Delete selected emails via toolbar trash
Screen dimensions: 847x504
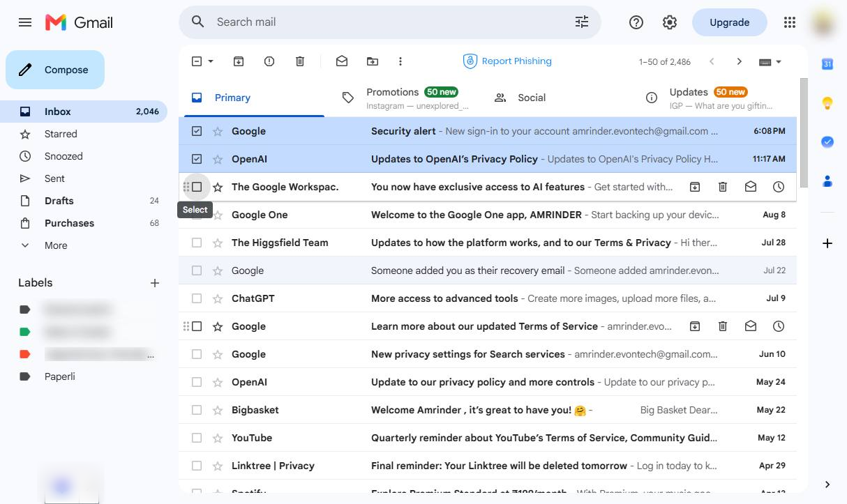click(x=300, y=61)
